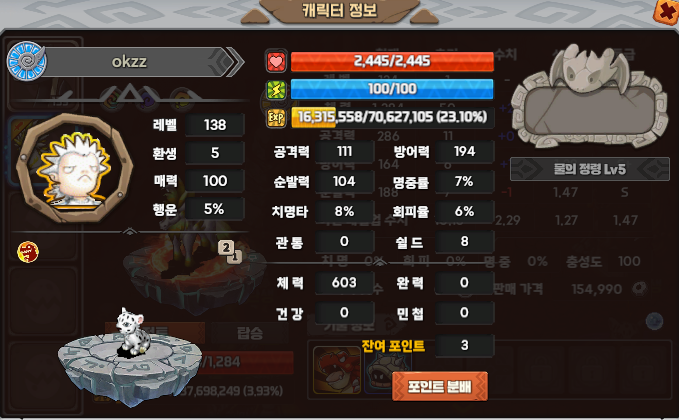Click the arrow next to okzz name

coord(235,62)
